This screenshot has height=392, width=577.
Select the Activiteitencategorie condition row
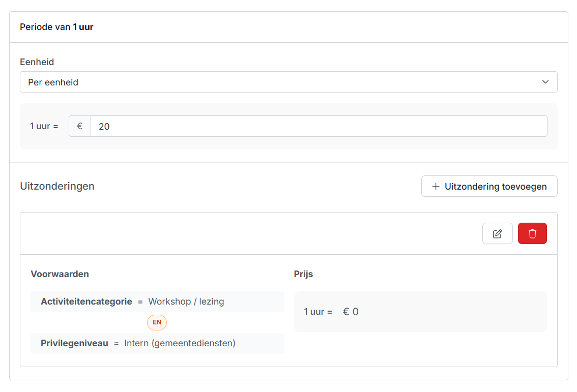pos(157,301)
